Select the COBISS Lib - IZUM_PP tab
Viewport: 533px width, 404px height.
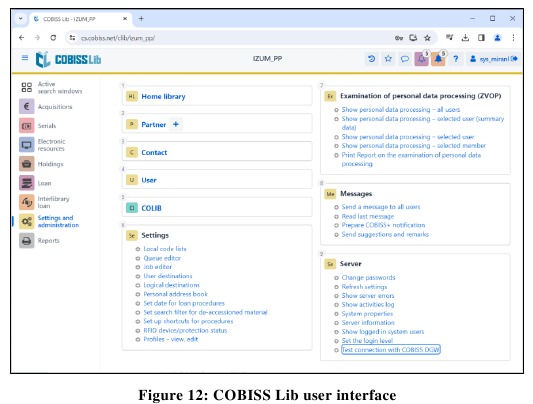pos(81,19)
